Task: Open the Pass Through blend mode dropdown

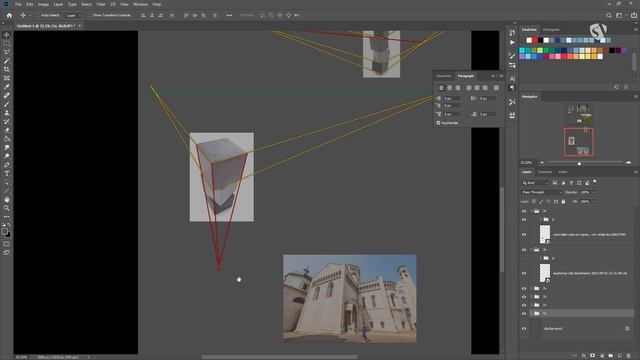Action: point(542,192)
